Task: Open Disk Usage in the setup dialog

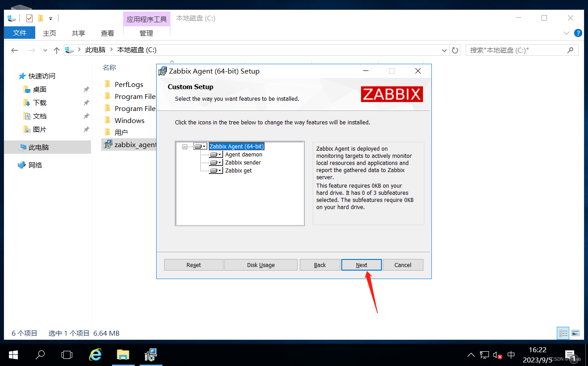Action: click(x=261, y=265)
